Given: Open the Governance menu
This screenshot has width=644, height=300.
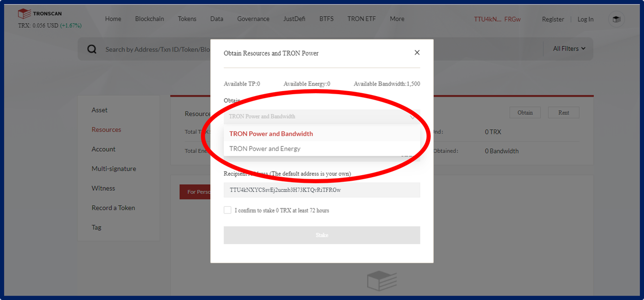Looking at the screenshot, I should click(x=253, y=19).
